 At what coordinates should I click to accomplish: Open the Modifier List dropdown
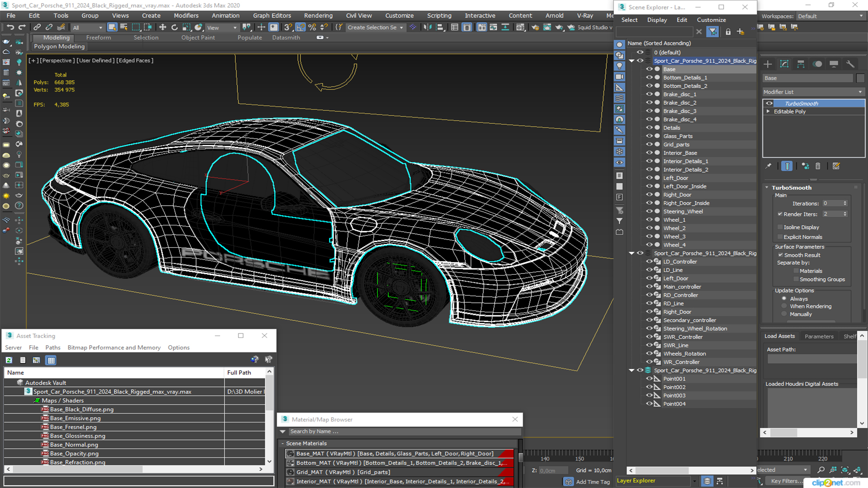click(813, 92)
